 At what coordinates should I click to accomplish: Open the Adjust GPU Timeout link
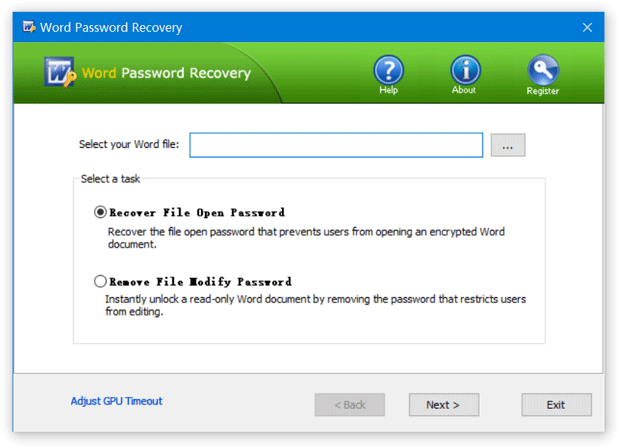[116, 401]
